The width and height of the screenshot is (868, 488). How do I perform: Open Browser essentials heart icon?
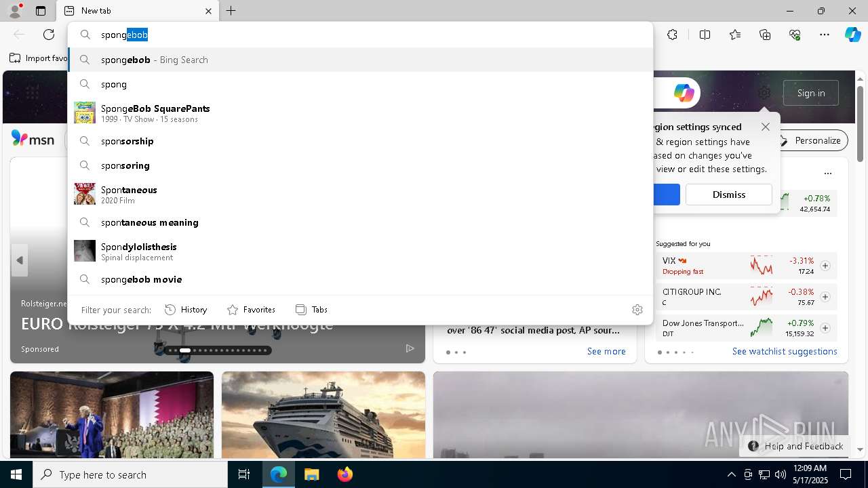(795, 35)
